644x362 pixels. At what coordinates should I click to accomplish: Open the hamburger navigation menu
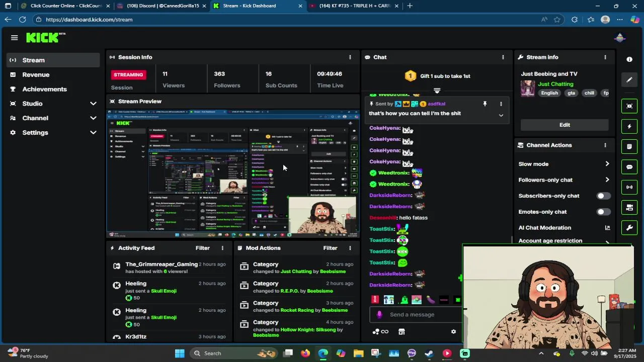(14, 38)
